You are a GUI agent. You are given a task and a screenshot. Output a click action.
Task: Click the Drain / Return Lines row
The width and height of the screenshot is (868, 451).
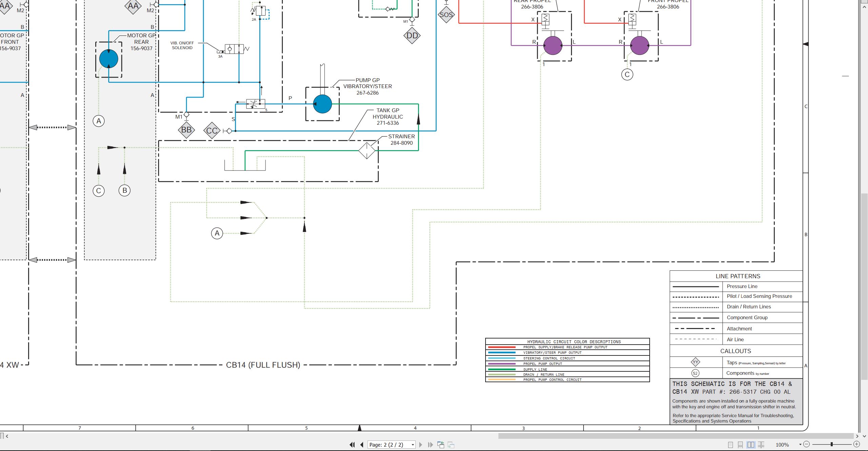pos(736,307)
